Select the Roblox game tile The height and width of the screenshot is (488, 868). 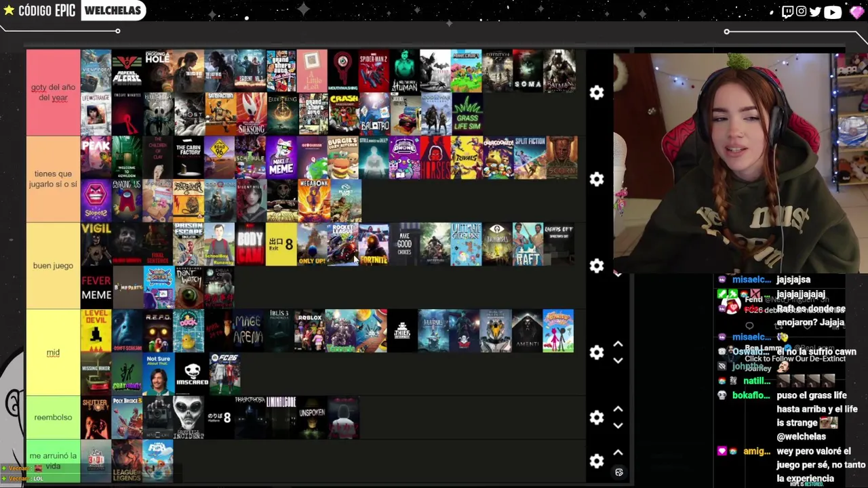pos(310,331)
